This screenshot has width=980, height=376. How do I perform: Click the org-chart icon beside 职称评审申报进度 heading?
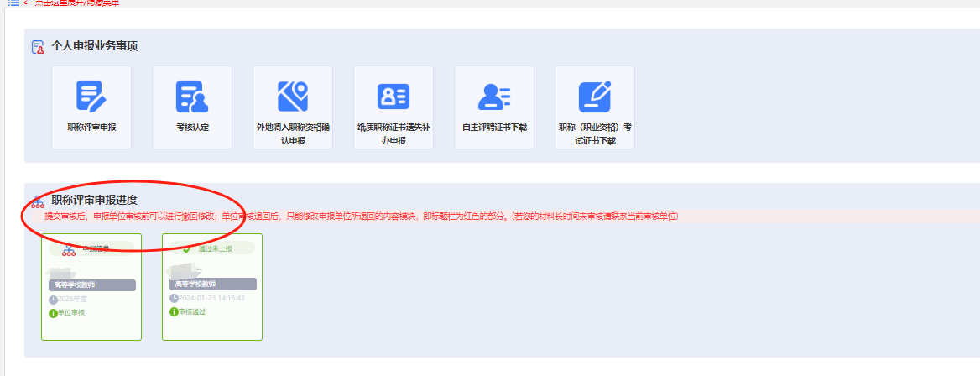38,201
